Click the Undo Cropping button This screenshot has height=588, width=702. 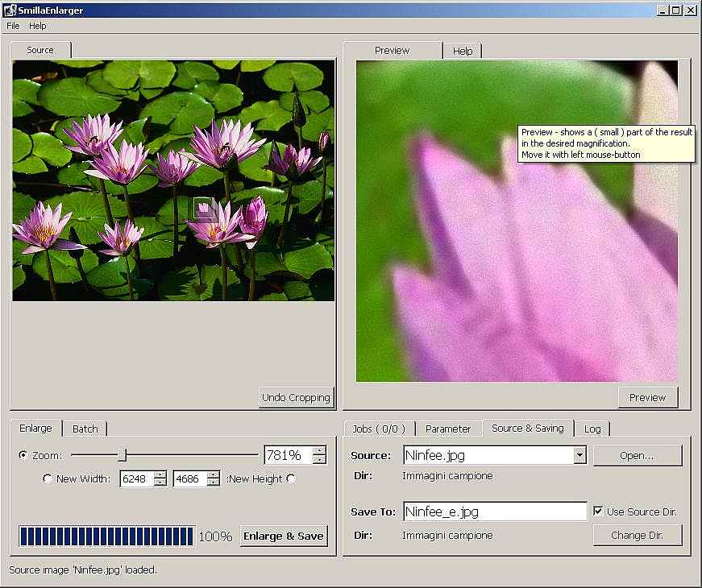point(296,397)
